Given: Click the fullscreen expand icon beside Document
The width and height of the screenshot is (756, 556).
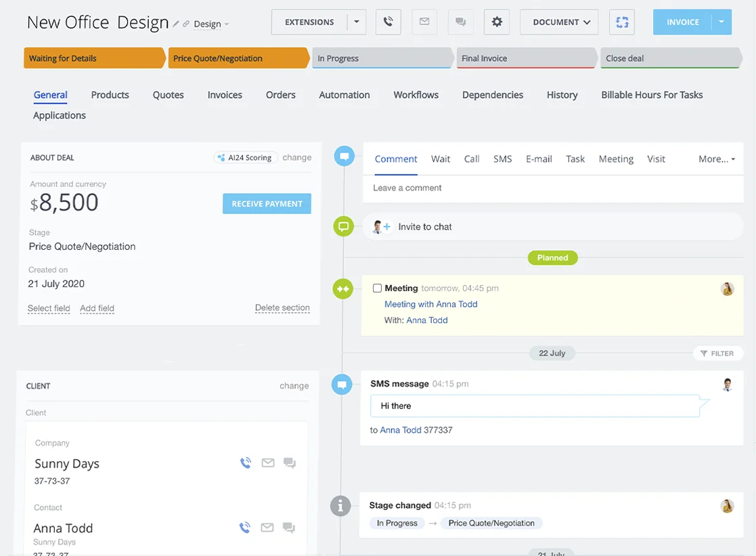Looking at the screenshot, I should point(622,22).
